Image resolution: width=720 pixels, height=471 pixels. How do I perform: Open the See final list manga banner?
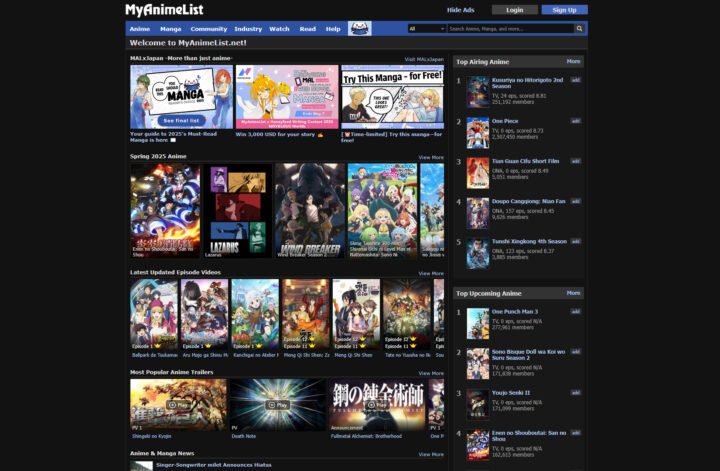[x=181, y=97]
